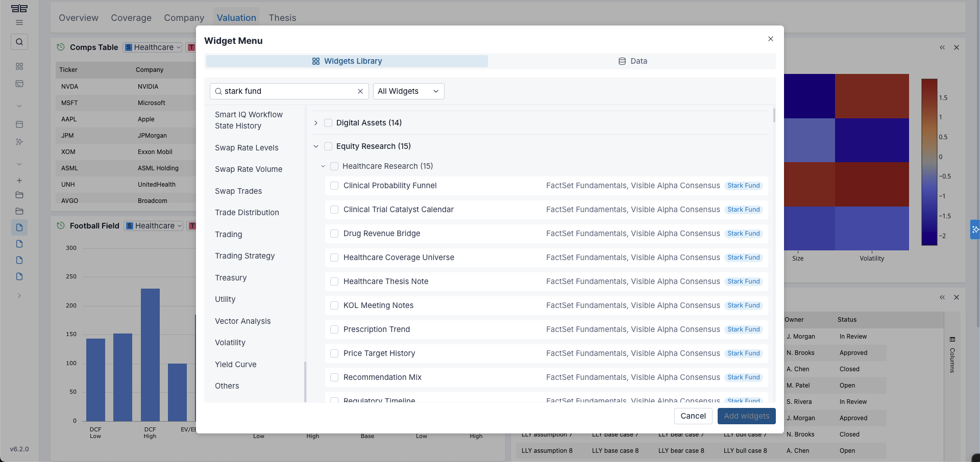Select the Widgets Library tab
This screenshot has width=980, height=462.
pyautogui.click(x=347, y=61)
